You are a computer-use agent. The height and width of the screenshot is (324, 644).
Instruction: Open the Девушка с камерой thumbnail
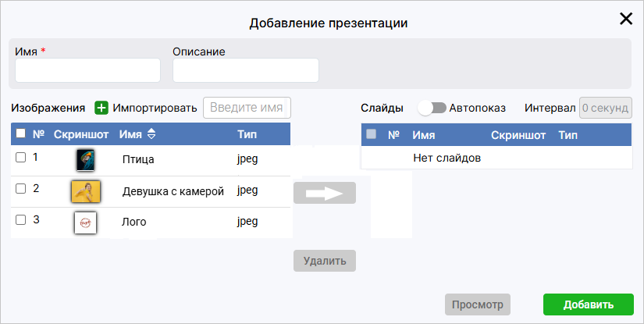(x=86, y=191)
